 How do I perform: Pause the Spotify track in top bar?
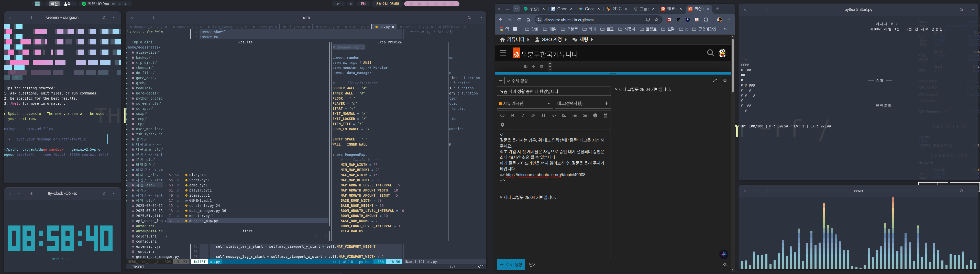click(119, 4)
